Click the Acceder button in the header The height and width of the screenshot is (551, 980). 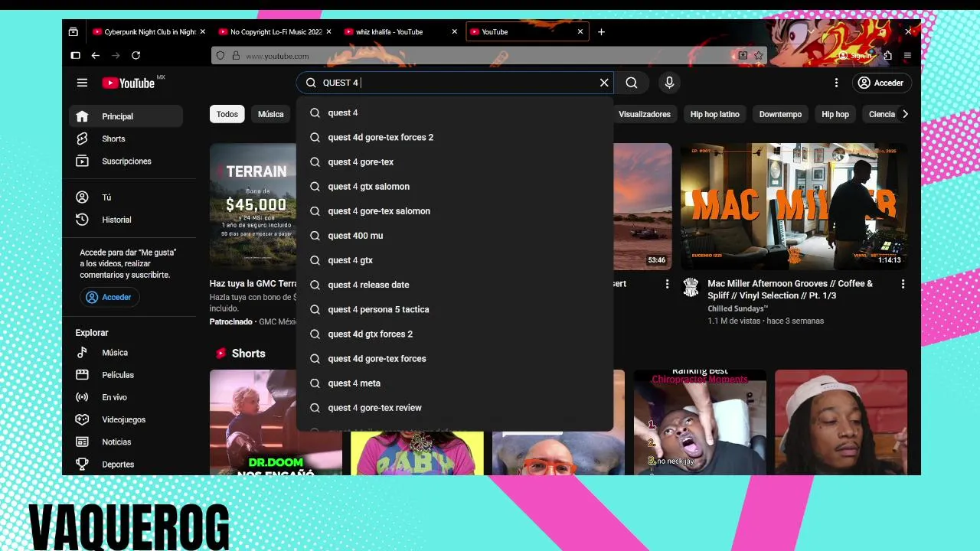coord(880,83)
